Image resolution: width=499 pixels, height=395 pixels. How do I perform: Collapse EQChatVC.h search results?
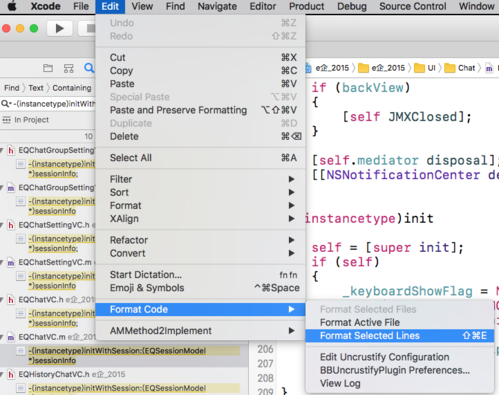click(2, 300)
